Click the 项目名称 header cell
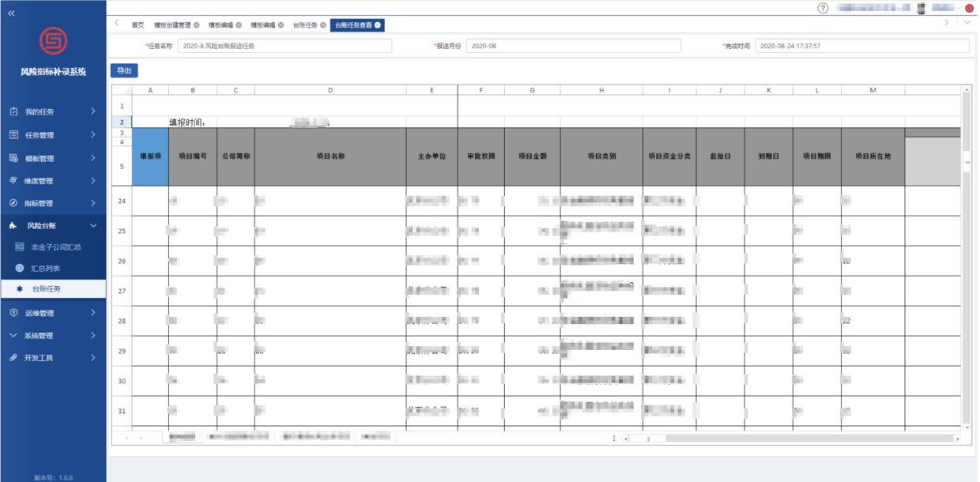 pyautogui.click(x=330, y=156)
